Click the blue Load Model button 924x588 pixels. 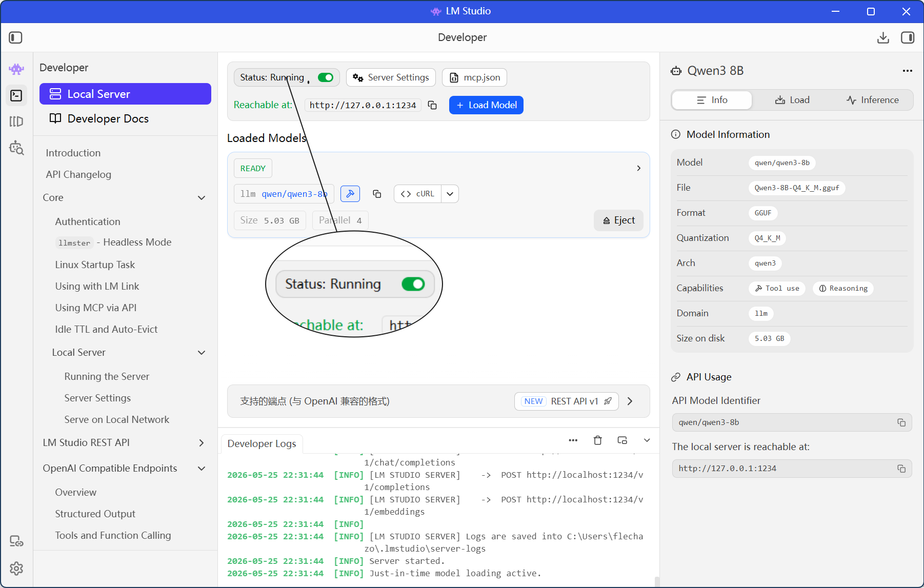(486, 105)
